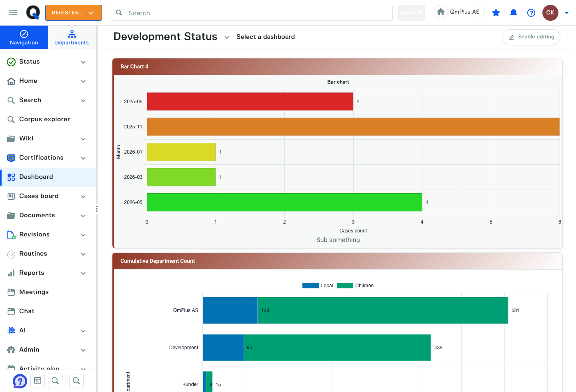Click the Certifications icon

(x=11, y=158)
